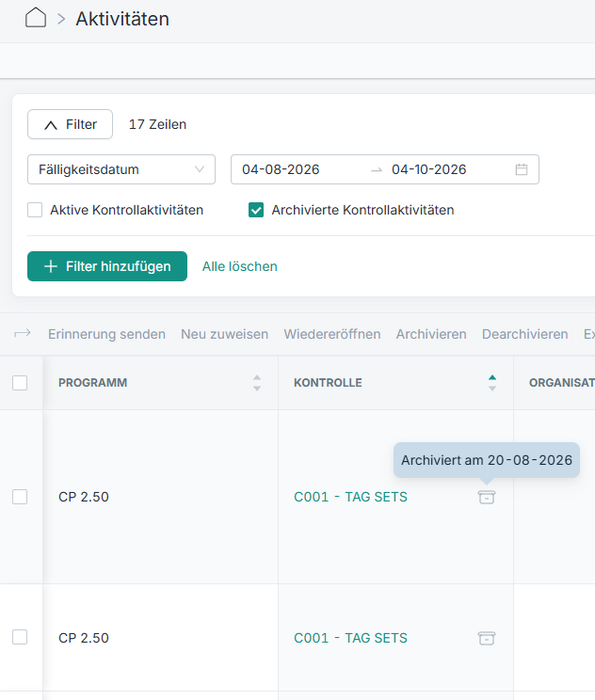The image size is (595, 700).
Task: Click Neu zuweisen action
Action: (x=225, y=334)
